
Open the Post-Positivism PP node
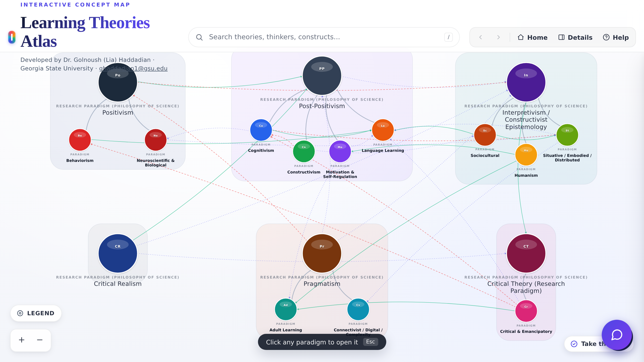[x=322, y=76]
